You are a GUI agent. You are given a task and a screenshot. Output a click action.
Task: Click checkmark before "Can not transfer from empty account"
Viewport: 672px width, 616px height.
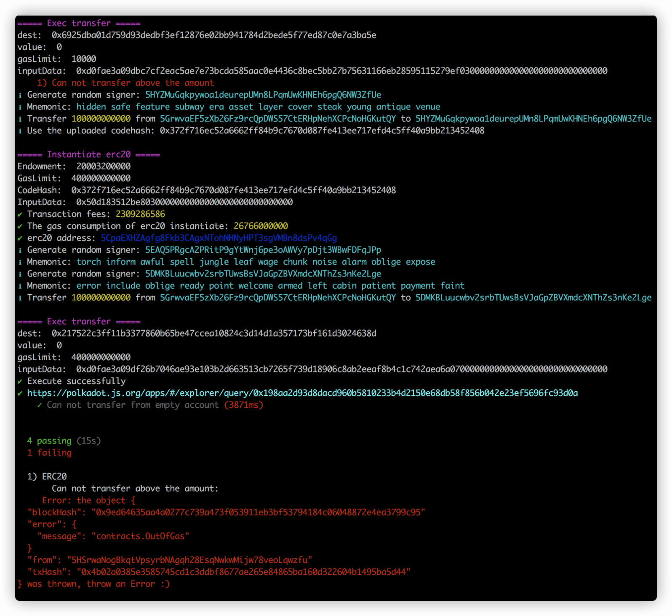pyautogui.click(x=40, y=405)
